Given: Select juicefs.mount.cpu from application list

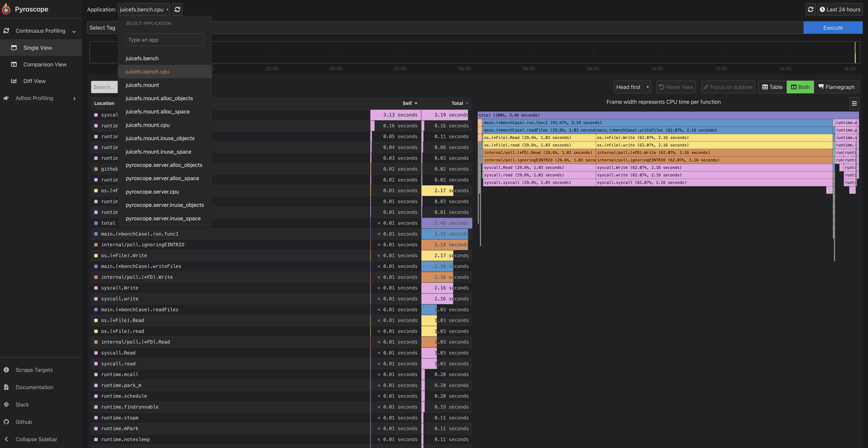Looking at the screenshot, I should pos(148,125).
